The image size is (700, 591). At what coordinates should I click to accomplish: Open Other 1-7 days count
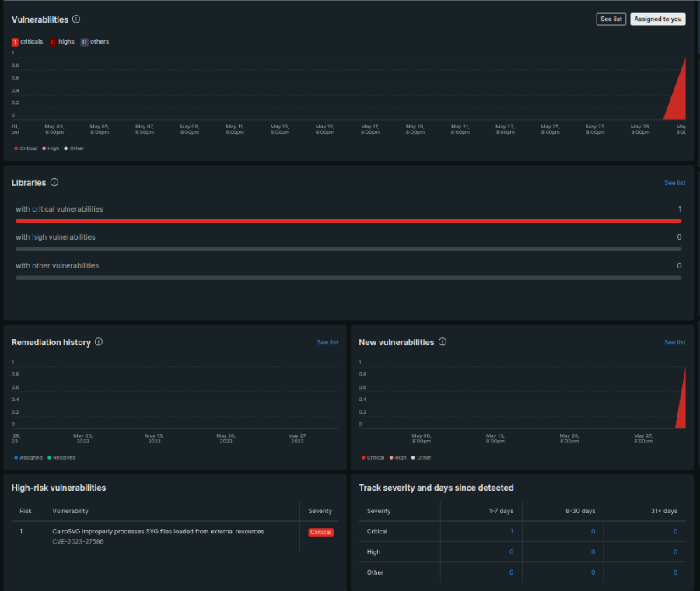pyautogui.click(x=511, y=572)
